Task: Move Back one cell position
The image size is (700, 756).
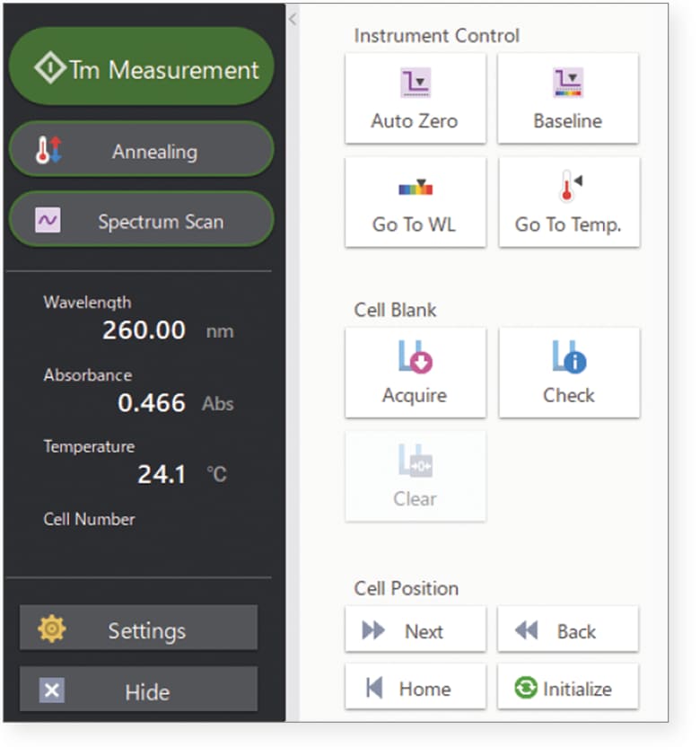Action: click(568, 629)
